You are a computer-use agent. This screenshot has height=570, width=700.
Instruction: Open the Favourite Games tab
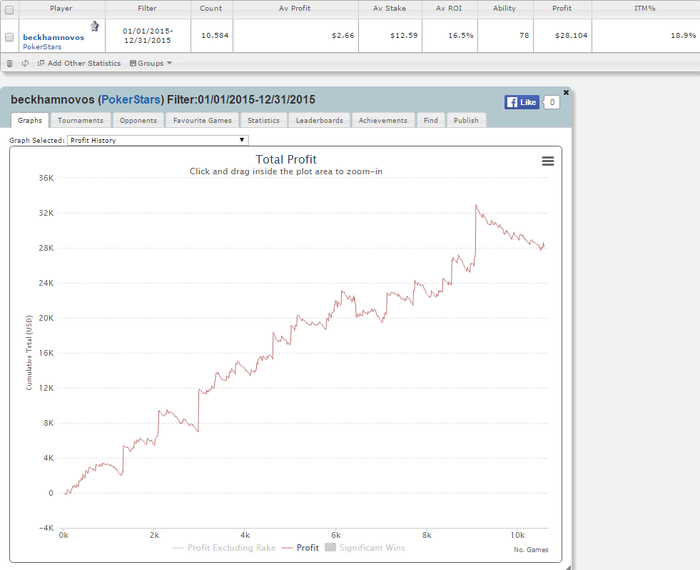pos(202,120)
